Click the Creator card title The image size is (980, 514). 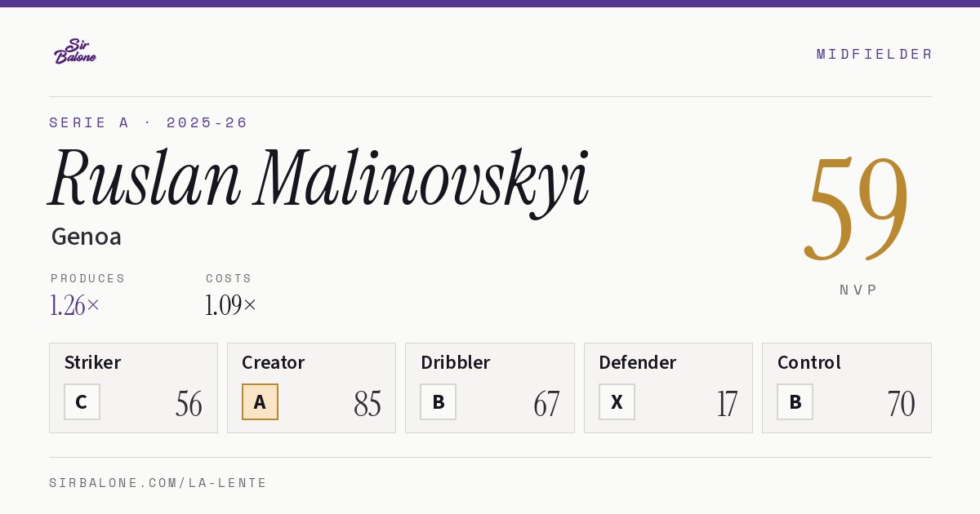274,362
